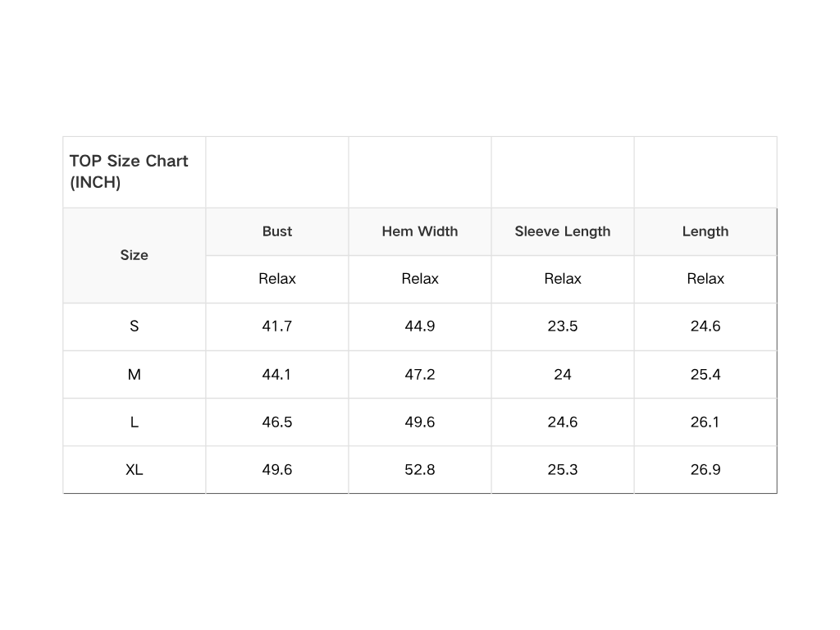The height and width of the screenshot is (630, 840).
Task: Select the 41.7 bust value for S
Action: [277, 326]
